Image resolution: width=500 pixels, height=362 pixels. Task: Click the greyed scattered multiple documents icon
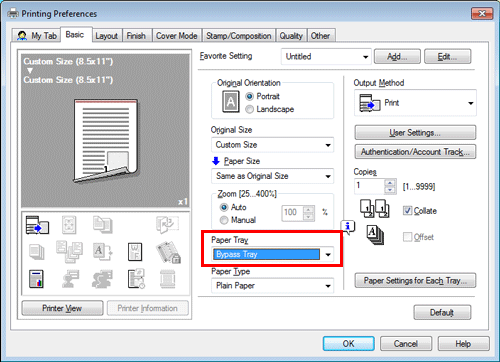tap(69, 252)
